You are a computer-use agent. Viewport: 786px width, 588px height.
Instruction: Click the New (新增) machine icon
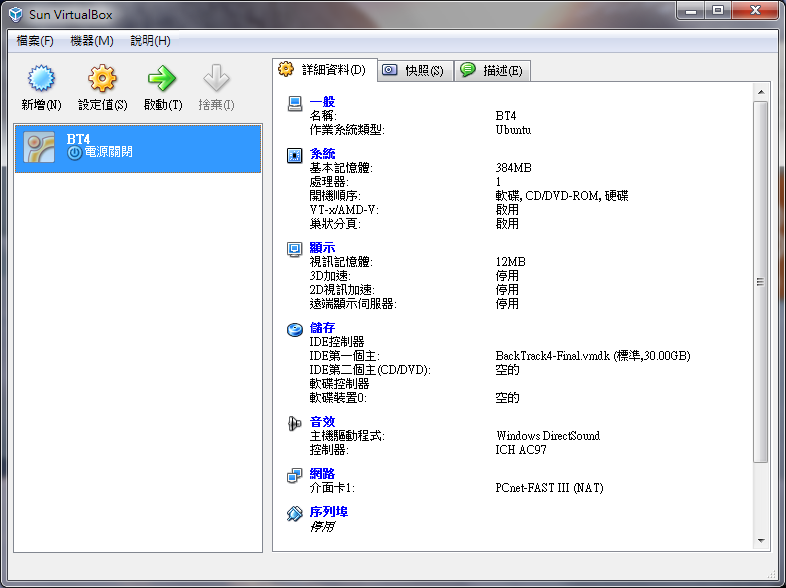click(41, 78)
